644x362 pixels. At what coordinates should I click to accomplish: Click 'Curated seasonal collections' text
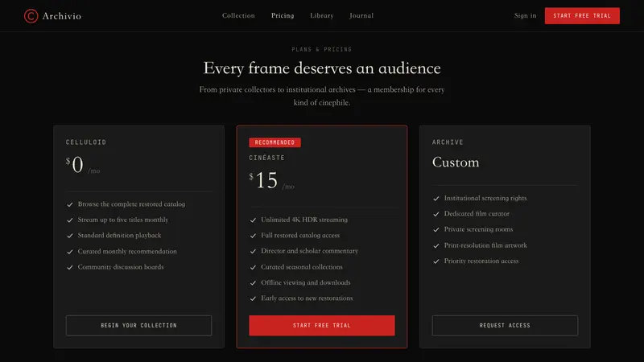tap(302, 267)
